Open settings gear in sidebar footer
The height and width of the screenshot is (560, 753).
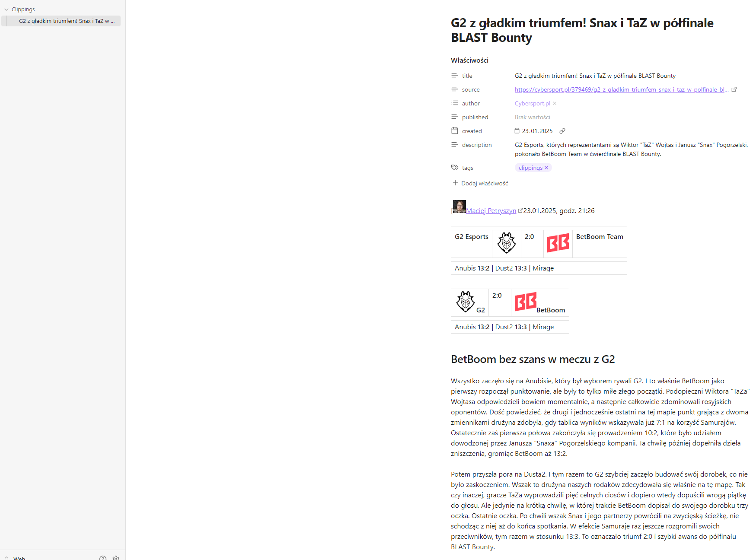(x=116, y=557)
